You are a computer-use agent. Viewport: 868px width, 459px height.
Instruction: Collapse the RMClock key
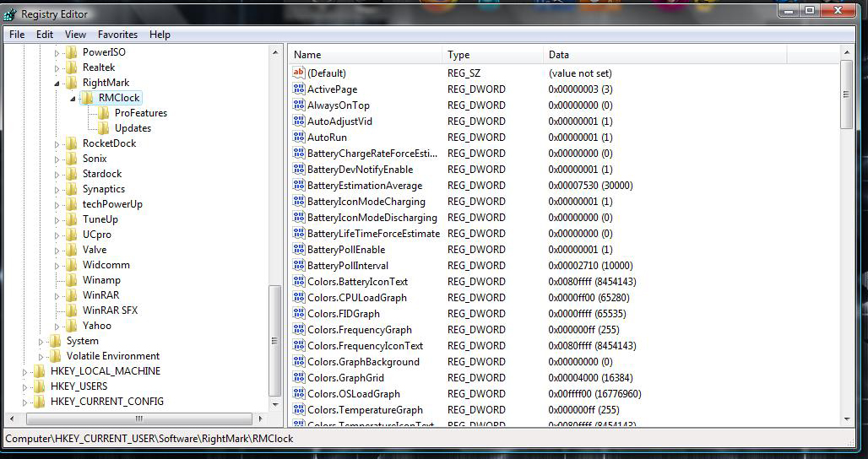point(73,99)
